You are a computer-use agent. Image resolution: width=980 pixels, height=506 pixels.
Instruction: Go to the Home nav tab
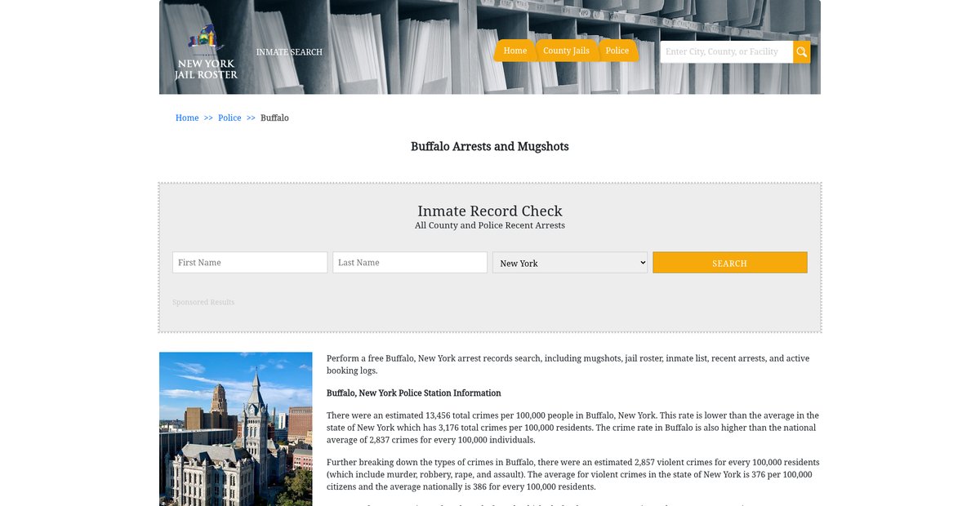click(x=515, y=51)
